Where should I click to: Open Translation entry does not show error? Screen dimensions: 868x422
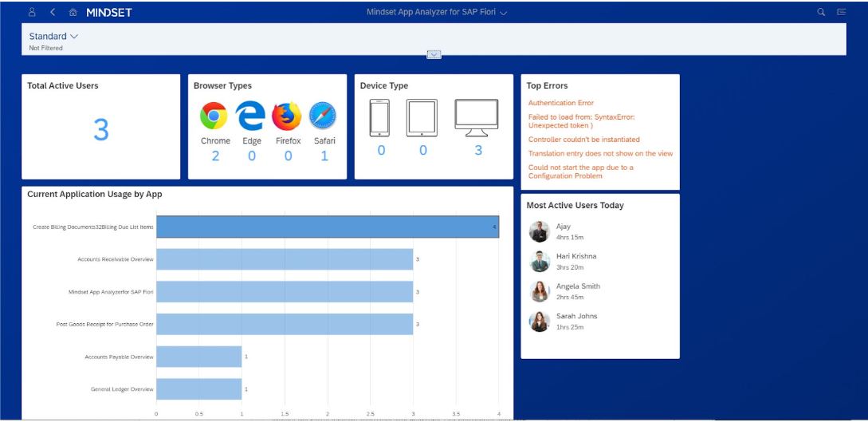tap(601, 153)
